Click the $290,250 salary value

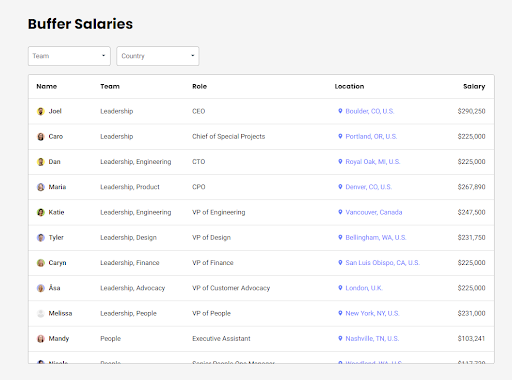(471, 111)
